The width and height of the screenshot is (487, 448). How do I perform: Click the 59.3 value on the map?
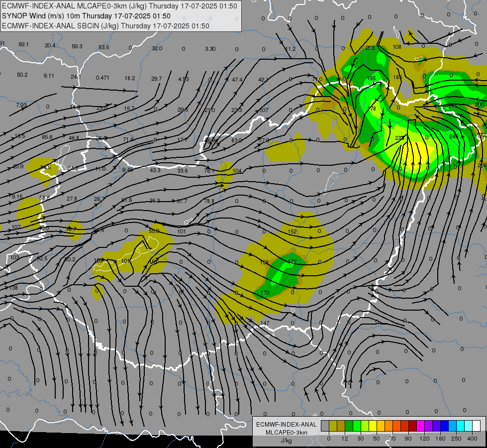[x=77, y=46]
